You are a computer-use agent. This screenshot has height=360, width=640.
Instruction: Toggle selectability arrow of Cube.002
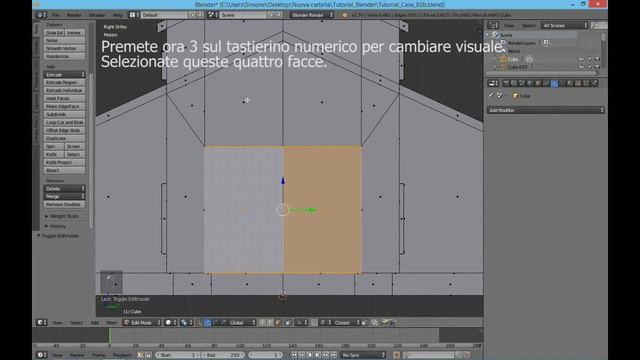pyautogui.click(x=589, y=67)
